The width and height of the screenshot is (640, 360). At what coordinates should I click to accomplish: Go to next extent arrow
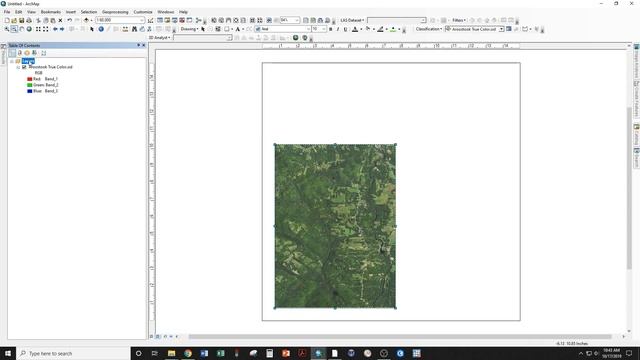(62, 29)
